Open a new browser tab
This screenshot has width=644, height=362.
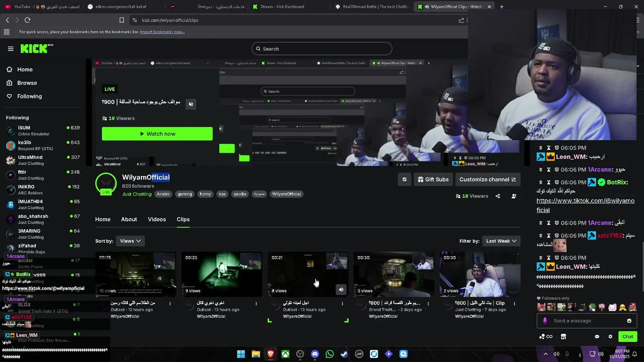(x=502, y=7)
